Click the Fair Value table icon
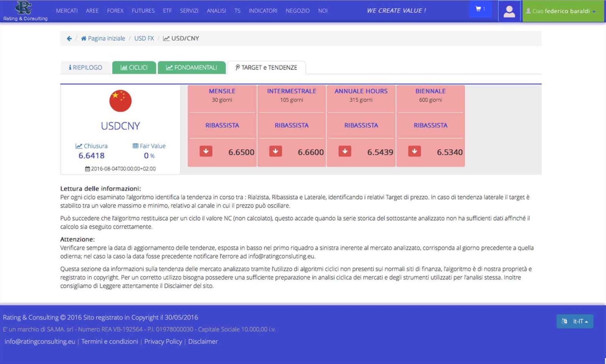This screenshot has height=364, width=606. tap(135, 146)
